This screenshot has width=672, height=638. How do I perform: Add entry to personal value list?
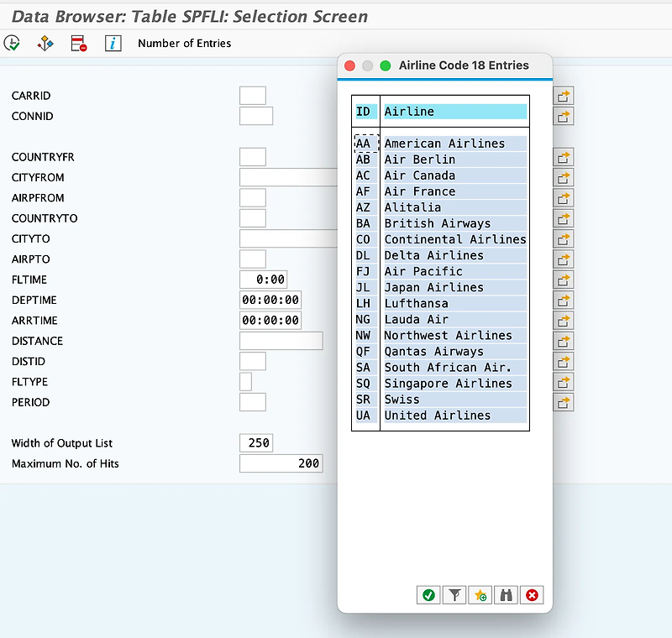tap(480, 594)
